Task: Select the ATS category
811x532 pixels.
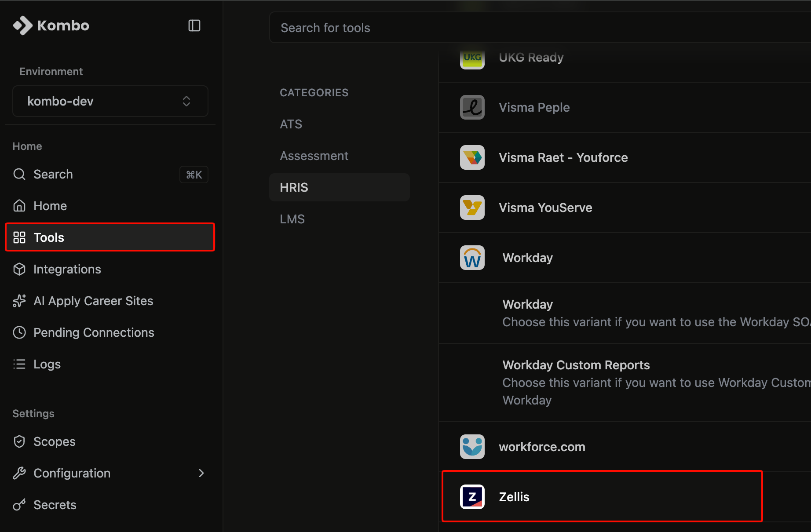Action: tap(340, 124)
